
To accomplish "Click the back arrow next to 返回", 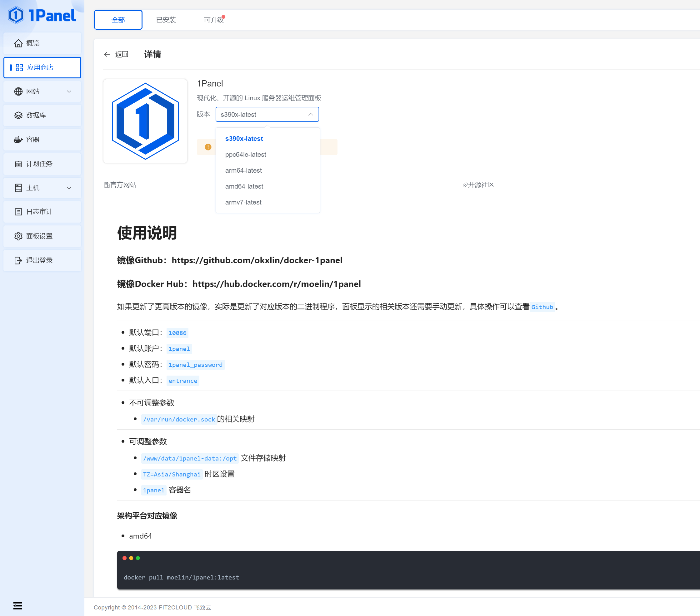I will click(x=107, y=54).
